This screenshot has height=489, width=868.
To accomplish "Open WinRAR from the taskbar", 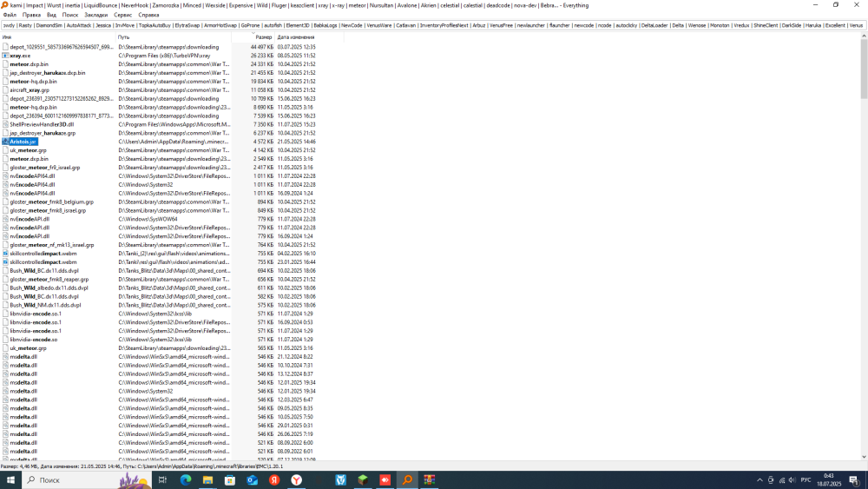I will coord(429,480).
